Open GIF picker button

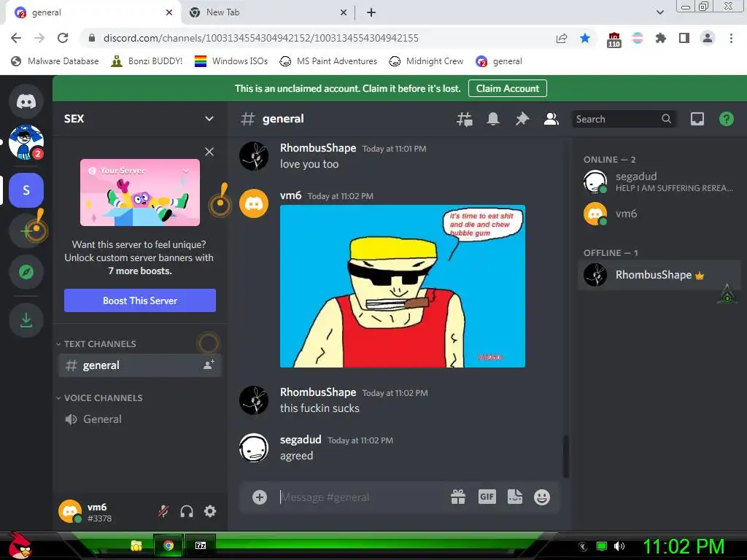coord(487,497)
